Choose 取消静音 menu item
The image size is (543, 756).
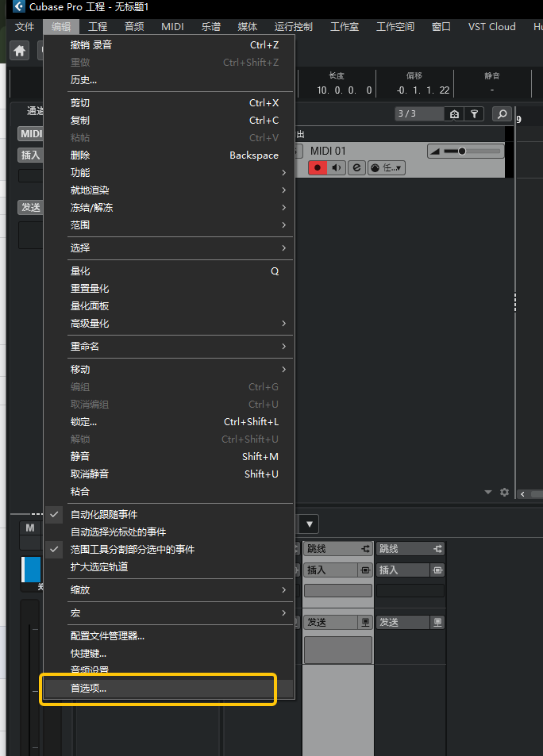coord(169,474)
